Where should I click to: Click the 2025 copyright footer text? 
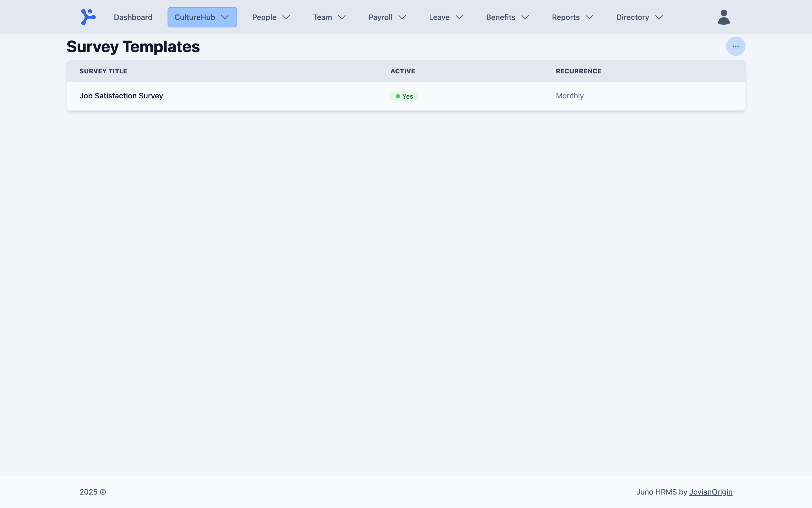(93, 492)
